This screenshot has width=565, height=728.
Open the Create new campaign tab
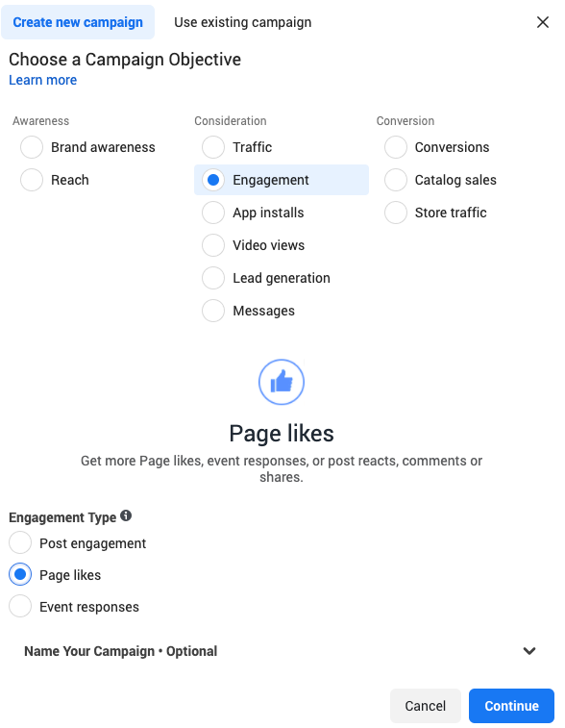point(78,22)
